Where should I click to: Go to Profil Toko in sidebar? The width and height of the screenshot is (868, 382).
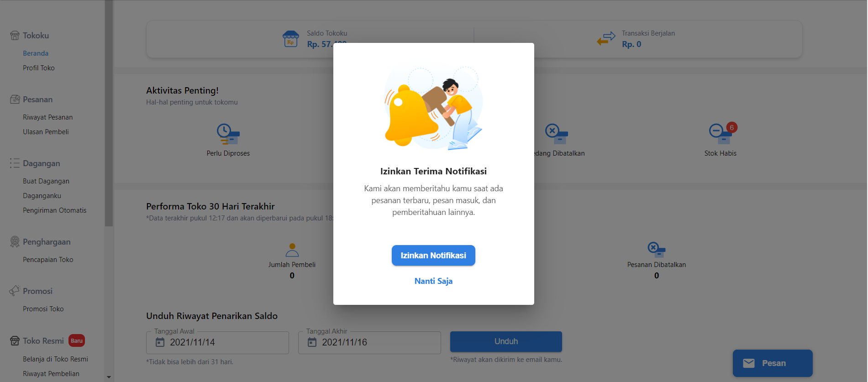(39, 68)
